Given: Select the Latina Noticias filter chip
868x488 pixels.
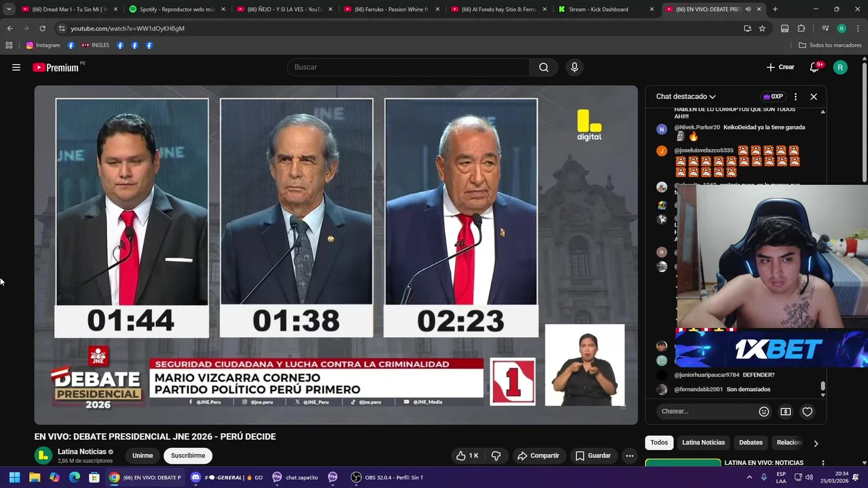Looking at the screenshot, I should point(703,443).
